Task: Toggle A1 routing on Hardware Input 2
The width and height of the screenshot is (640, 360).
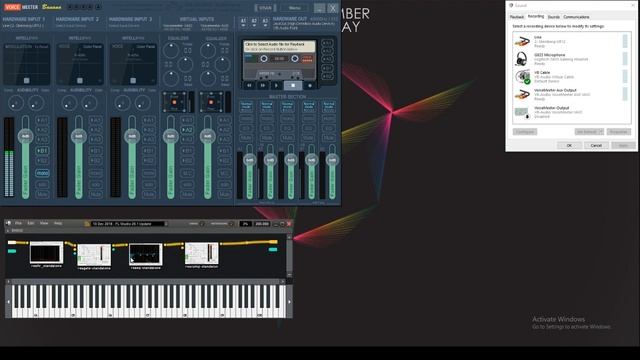Action: 96,120
